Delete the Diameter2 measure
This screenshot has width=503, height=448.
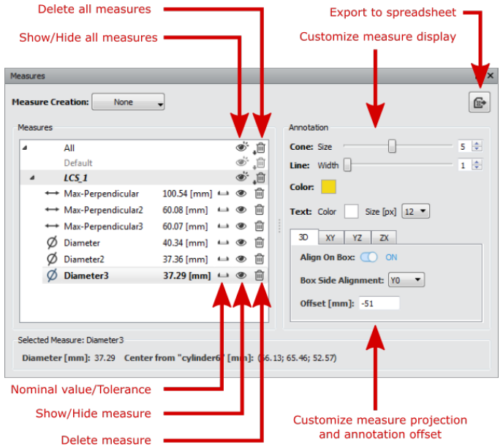(260, 259)
